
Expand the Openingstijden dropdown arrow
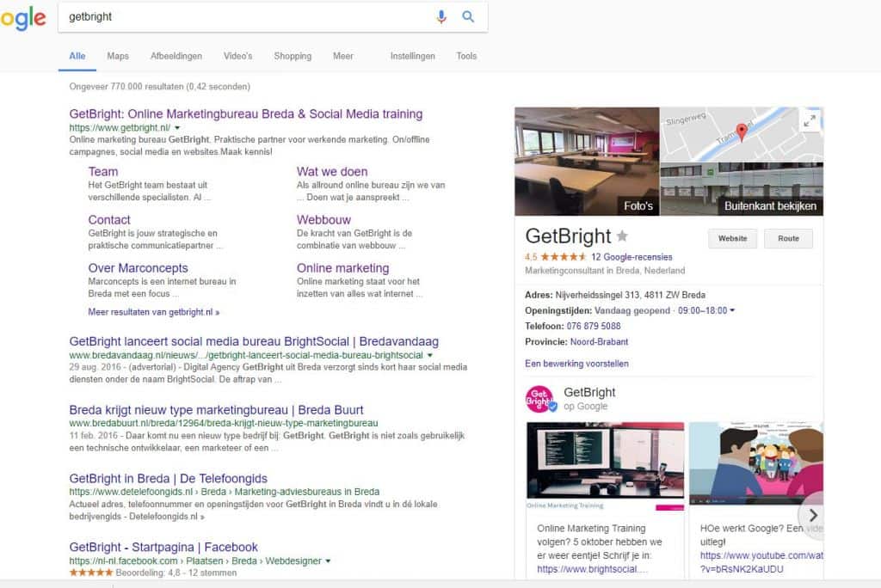[x=731, y=311]
